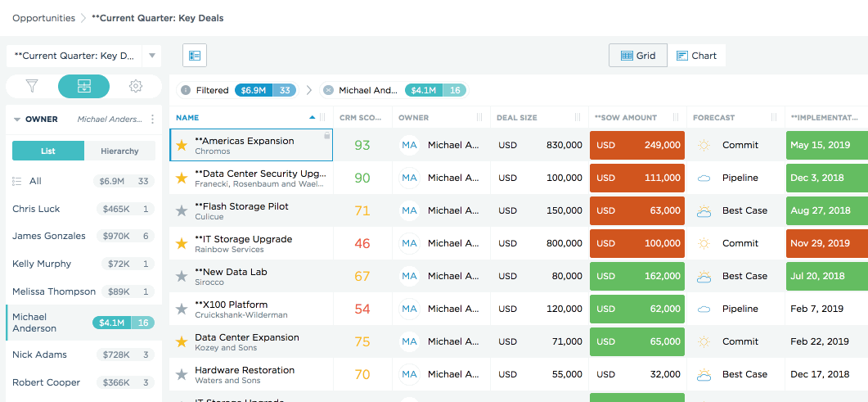Image resolution: width=868 pixels, height=402 pixels.
Task: Select owner Kelly Murphy
Action: tap(83, 264)
